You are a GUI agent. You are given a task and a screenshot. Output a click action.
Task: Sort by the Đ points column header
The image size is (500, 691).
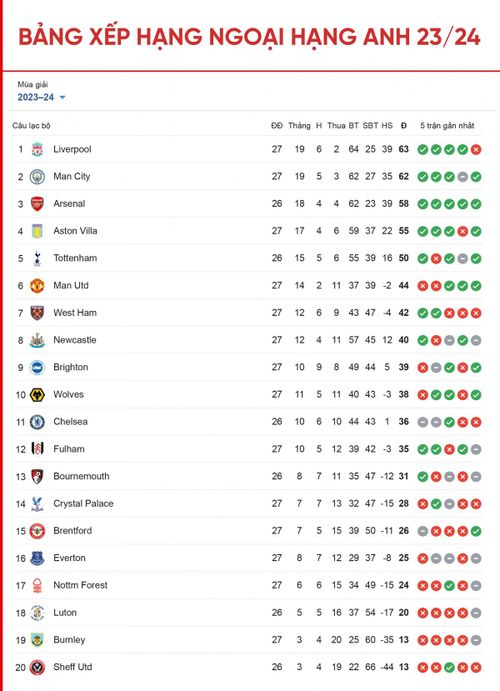click(x=404, y=126)
